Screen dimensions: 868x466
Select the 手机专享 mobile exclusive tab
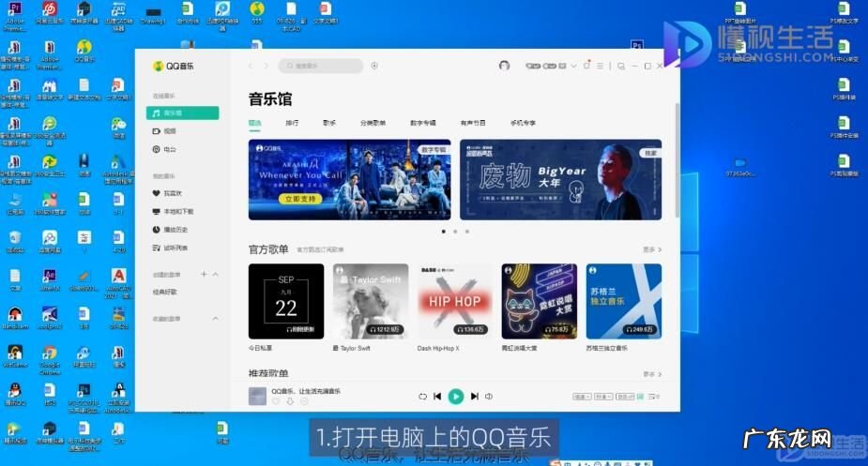click(x=523, y=123)
